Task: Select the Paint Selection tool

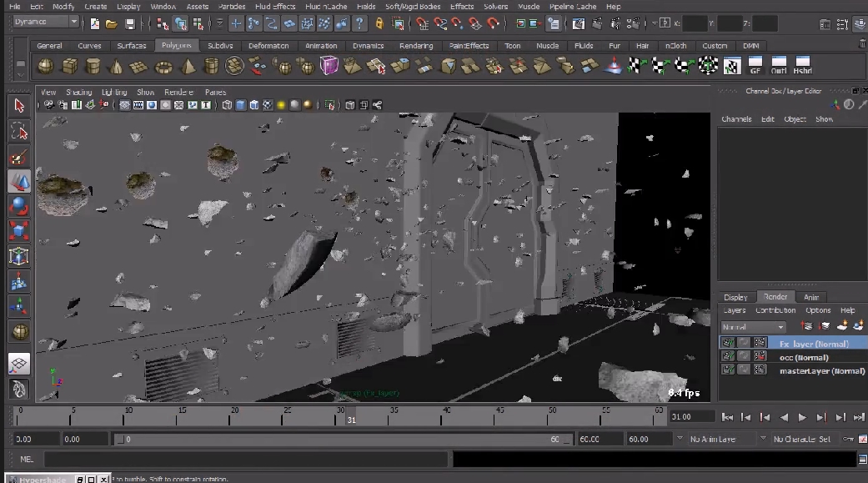Action: 19,157
